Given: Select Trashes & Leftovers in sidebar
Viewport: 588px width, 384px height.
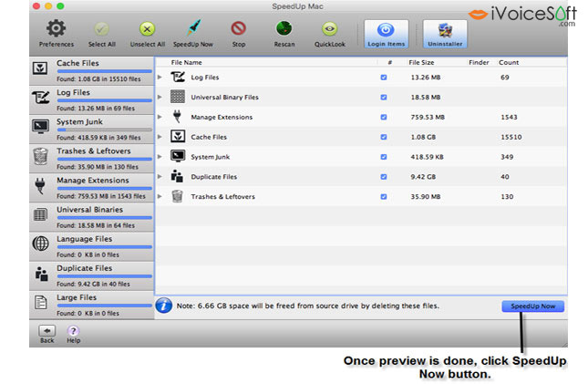Looking at the screenshot, I should 91,159.
